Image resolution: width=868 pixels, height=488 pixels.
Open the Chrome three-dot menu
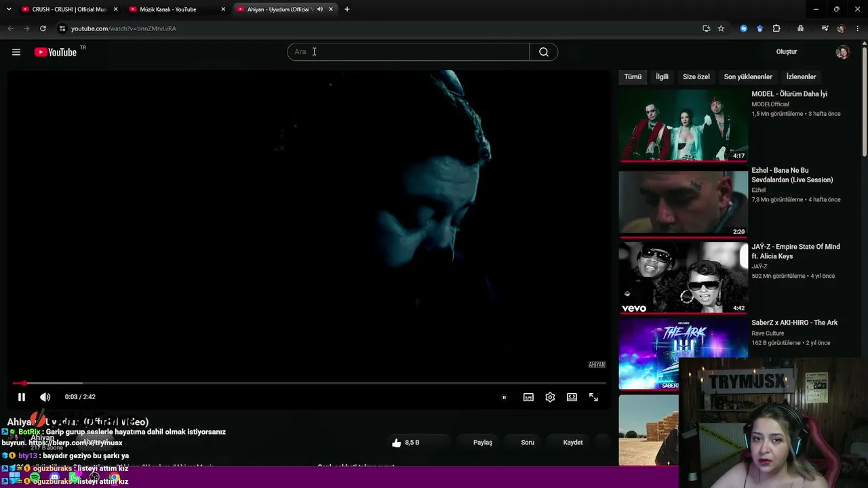[x=858, y=28]
